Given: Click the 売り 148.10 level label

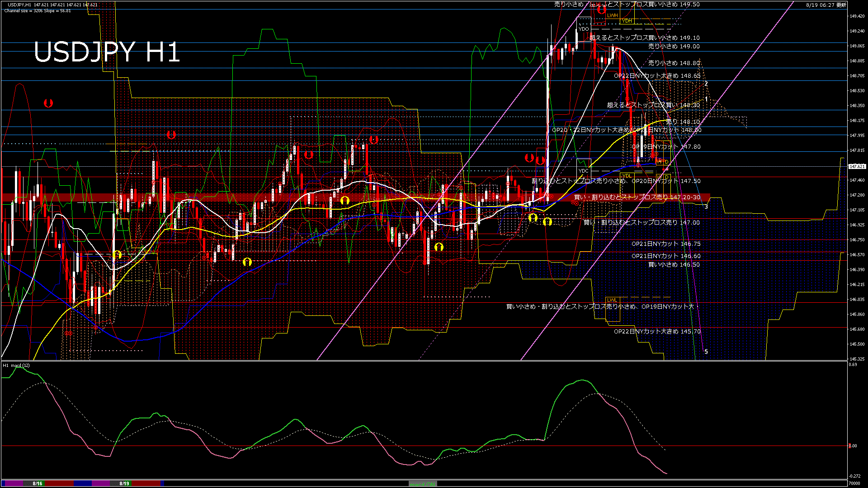Looking at the screenshot, I should [683, 122].
